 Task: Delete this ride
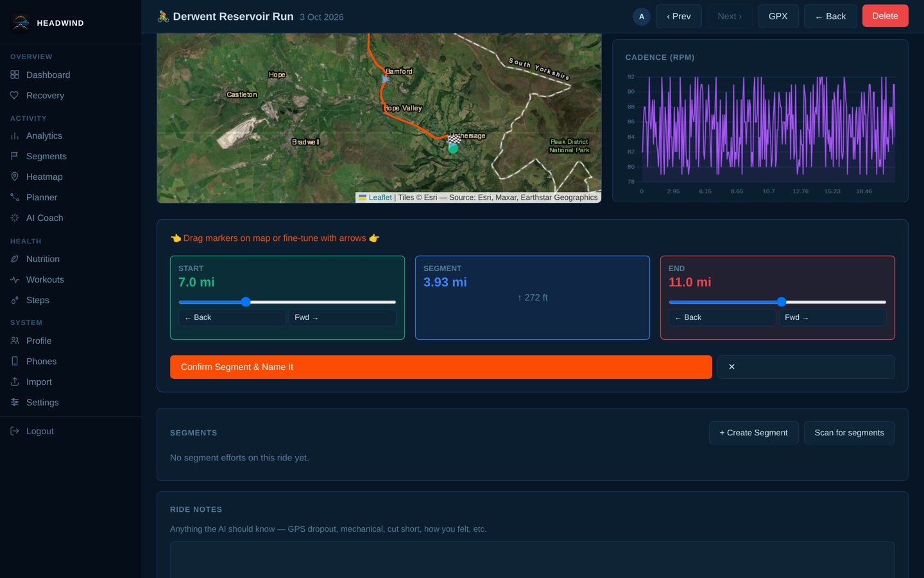click(886, 16)
